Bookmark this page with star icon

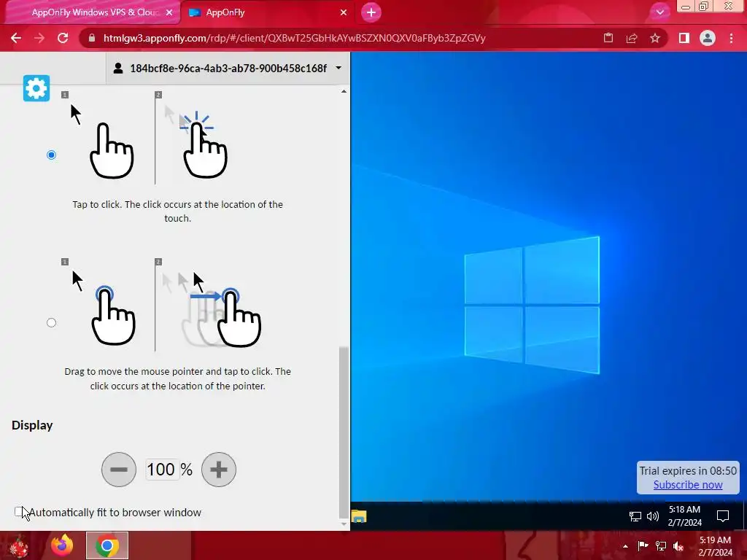pos(655,38)
